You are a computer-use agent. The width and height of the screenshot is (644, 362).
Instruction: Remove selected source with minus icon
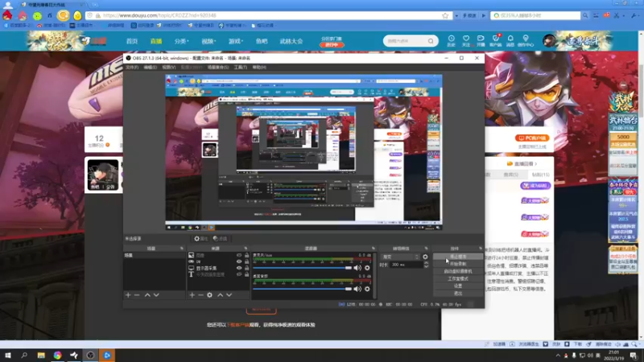click(x=200, y=294)
